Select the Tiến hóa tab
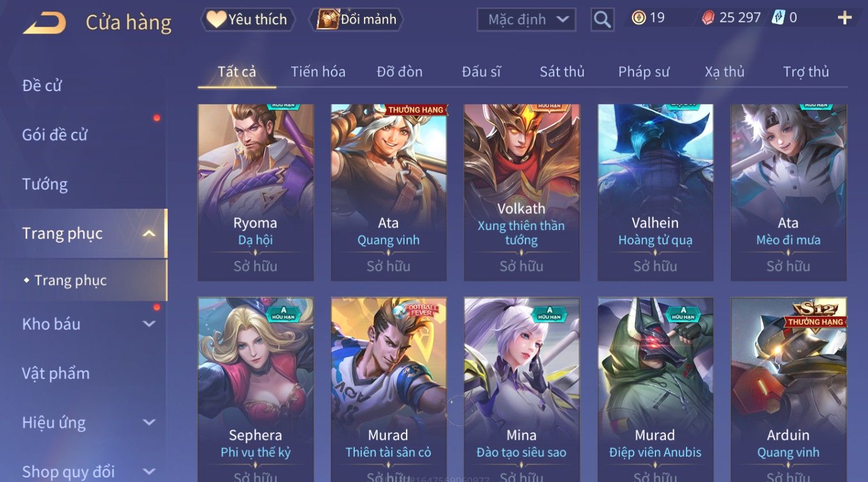 (x=318, y=71)
